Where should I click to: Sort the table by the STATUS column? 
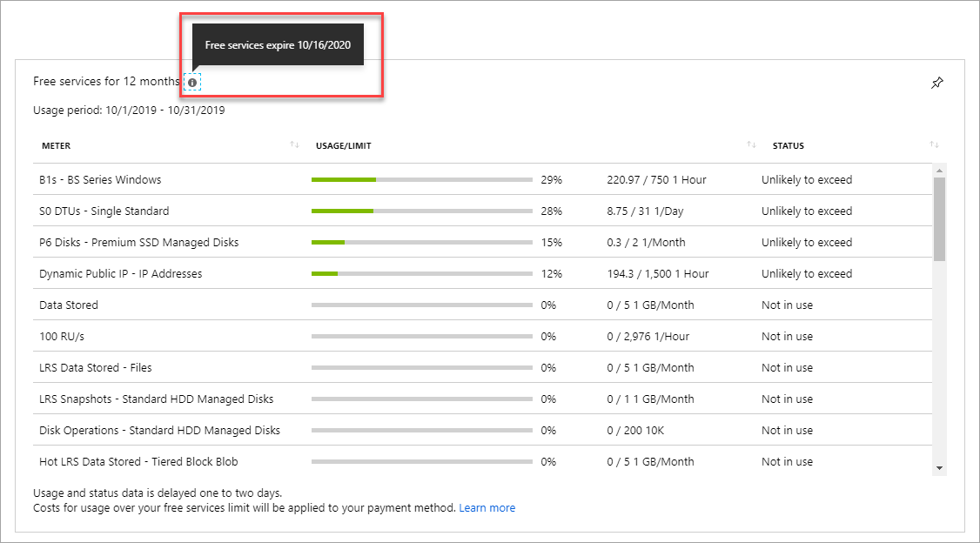coord(789,145)
